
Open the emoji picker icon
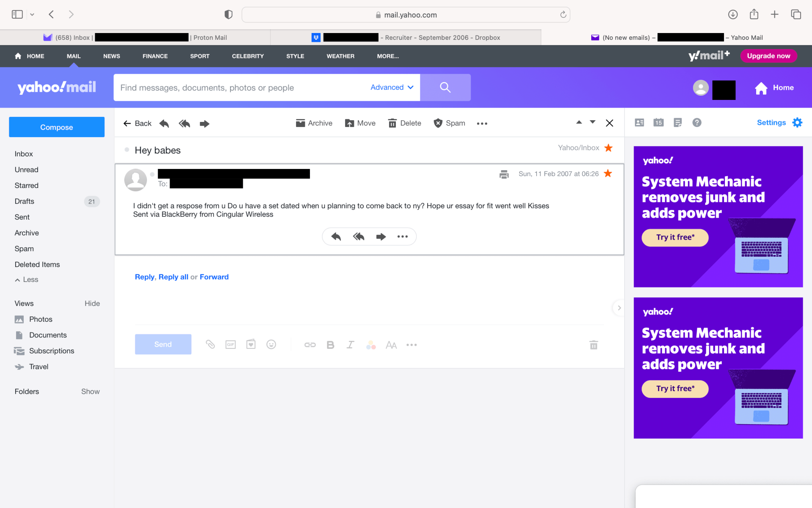271,345
